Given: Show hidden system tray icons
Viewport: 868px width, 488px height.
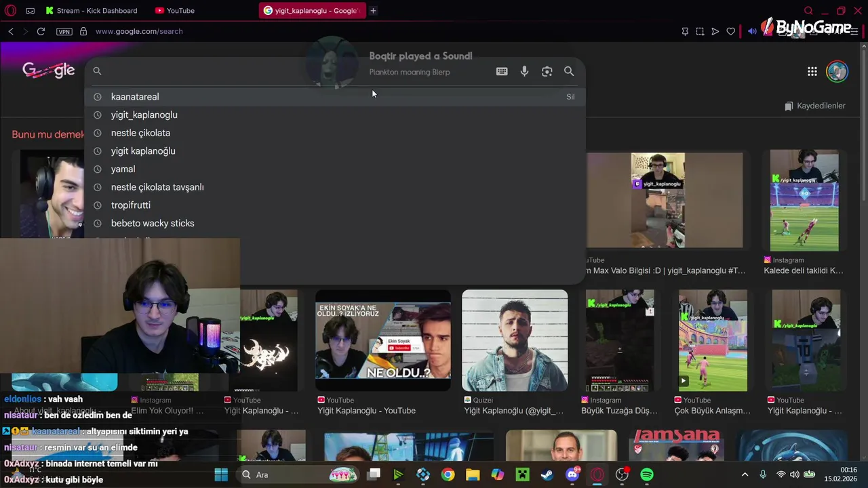Looking at the screenshot, I should pos(745,474).
